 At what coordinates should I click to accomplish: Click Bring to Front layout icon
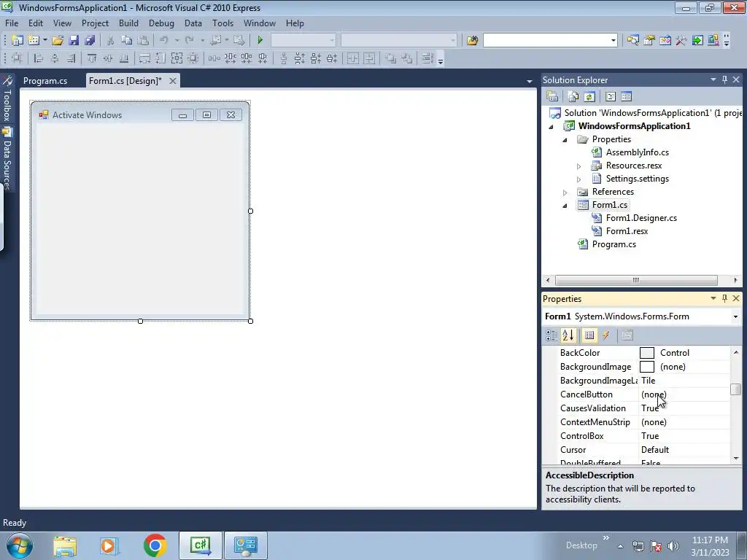point(391,58)
